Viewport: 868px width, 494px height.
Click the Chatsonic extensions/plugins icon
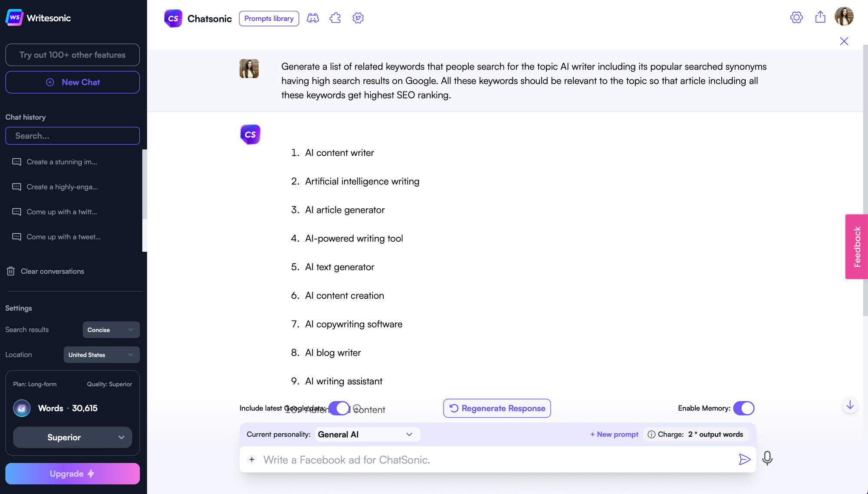tap(335, 18)
